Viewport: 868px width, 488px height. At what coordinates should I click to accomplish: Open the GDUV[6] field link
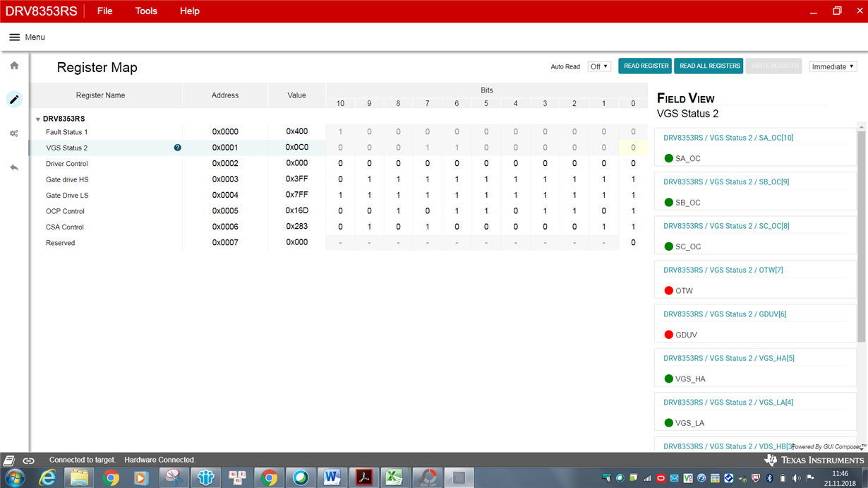coord(725,314)
